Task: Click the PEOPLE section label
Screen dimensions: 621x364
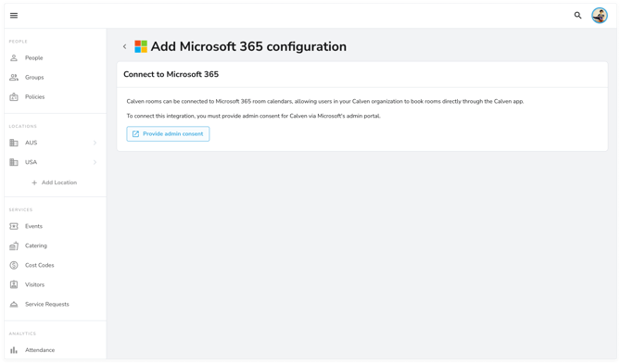Action: coord(19,42)
